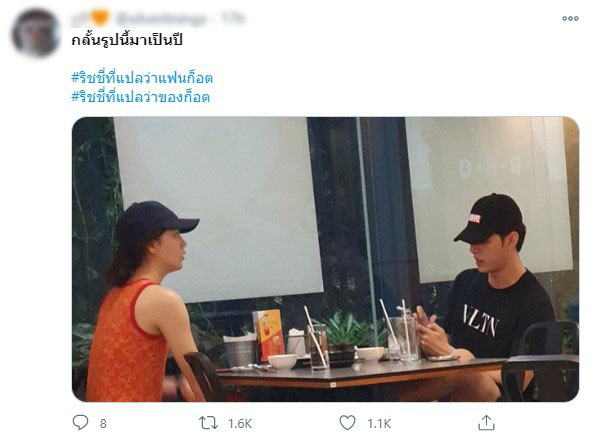593x441 pixels.
Task: Click the like count 1.1K
Action: (379, 424)
